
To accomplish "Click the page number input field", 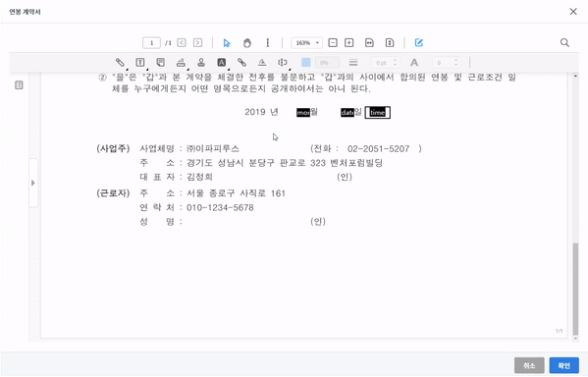I will [x=151, y=43].
